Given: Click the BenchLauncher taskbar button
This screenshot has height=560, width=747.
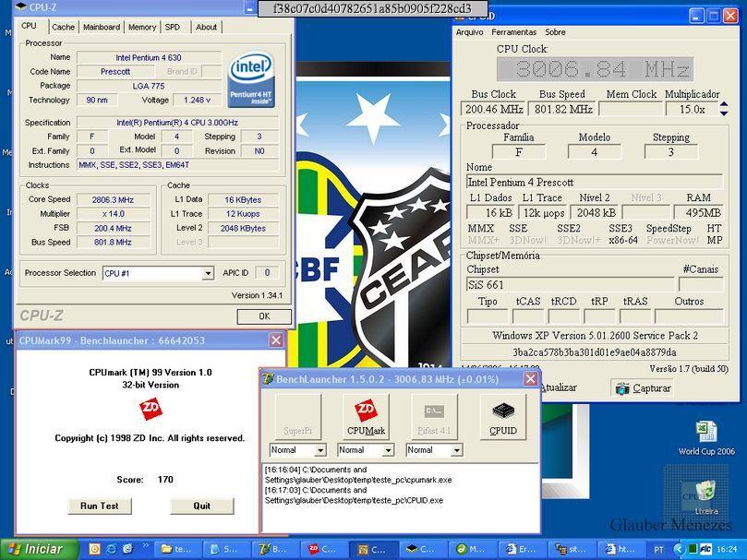Looking at the screenshot, I should pos(272,549).
